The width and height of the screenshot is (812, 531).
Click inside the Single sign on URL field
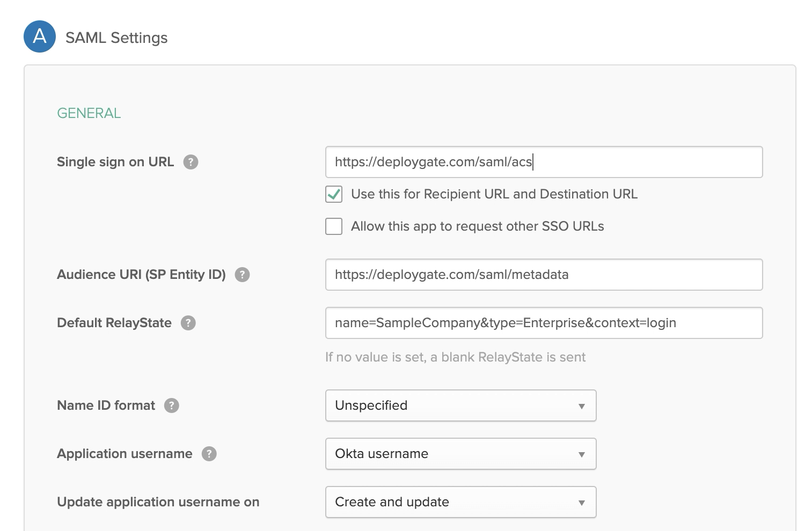pos(544,161)
